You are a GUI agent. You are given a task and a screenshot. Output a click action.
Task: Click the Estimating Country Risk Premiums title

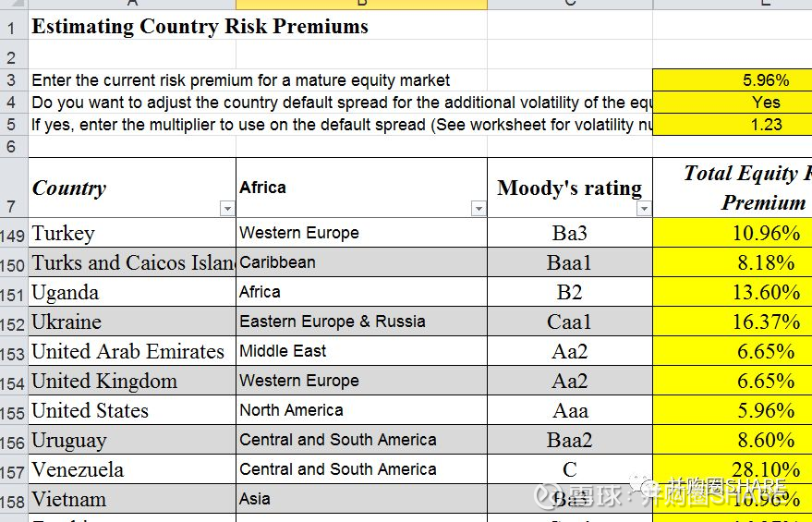coord(200,27)
